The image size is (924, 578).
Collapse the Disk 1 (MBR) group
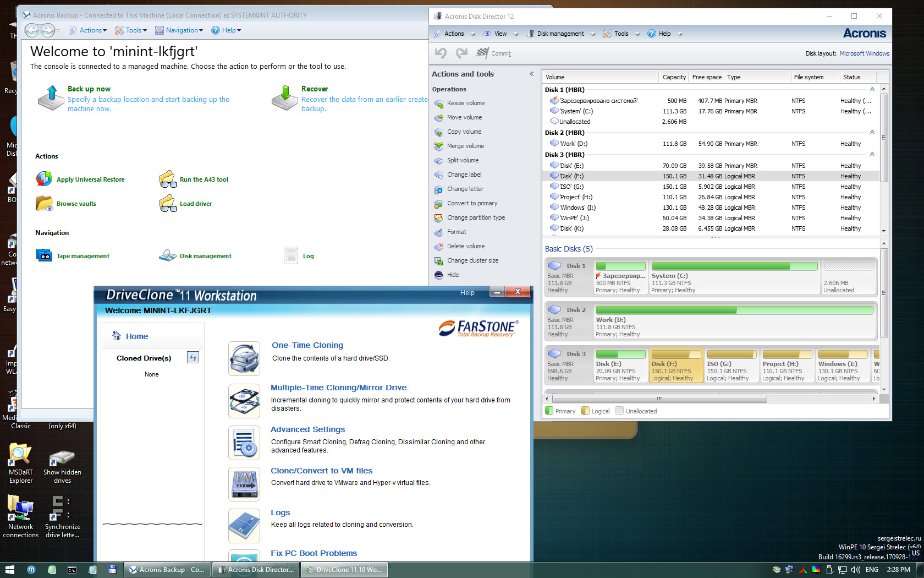coord(872,89)
